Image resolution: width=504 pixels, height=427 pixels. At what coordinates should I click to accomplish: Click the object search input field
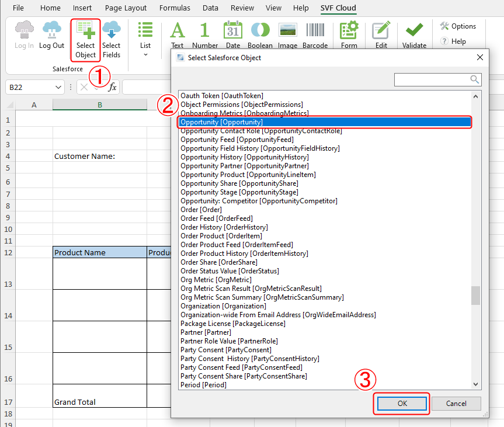tap(432, 79)
